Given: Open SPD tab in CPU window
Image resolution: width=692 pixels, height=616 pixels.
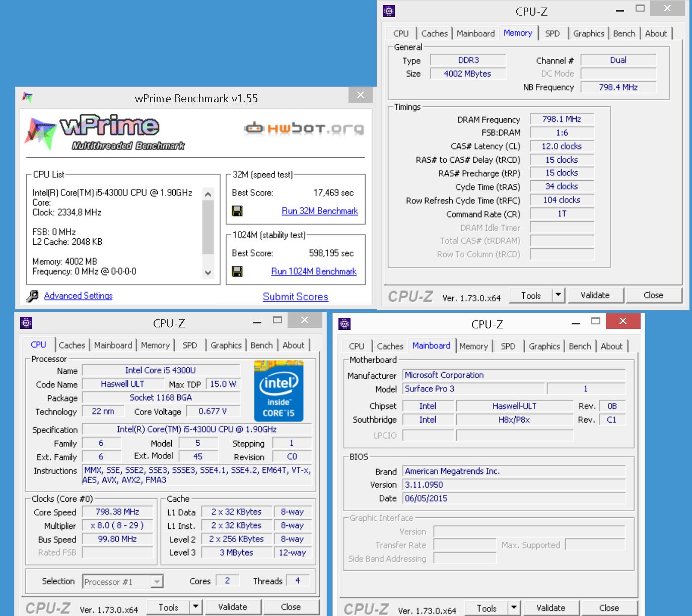Looking at the screenshot, I should tap(190, 345).
